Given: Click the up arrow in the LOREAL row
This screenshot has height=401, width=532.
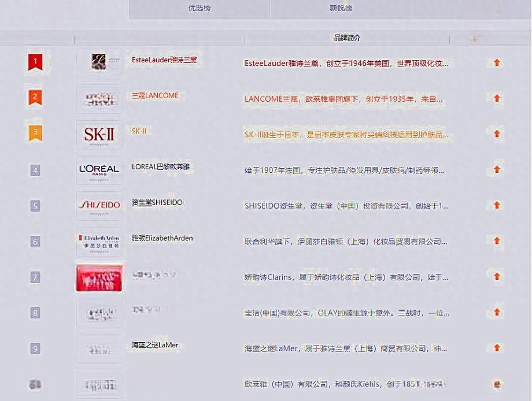Looking at the screenshot, I should point(497,169).
